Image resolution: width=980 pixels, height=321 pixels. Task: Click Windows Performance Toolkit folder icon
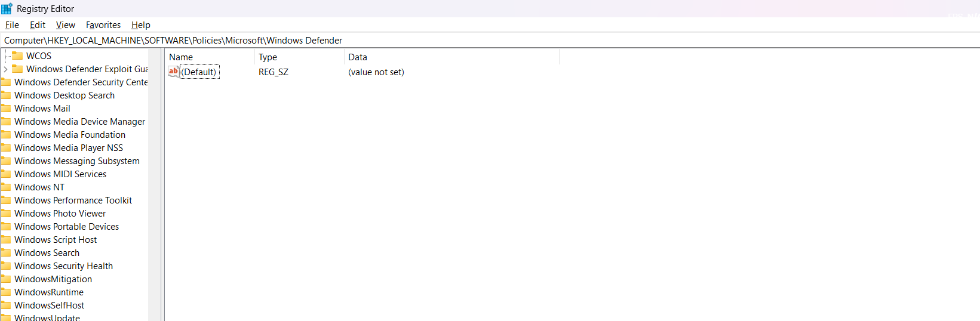tap(6, 200)
